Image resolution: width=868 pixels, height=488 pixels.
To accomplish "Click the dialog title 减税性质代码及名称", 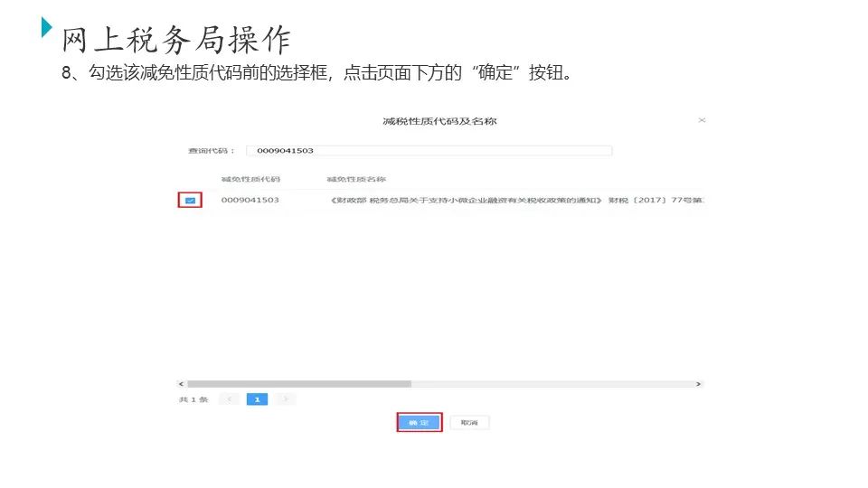I will 439,121.
